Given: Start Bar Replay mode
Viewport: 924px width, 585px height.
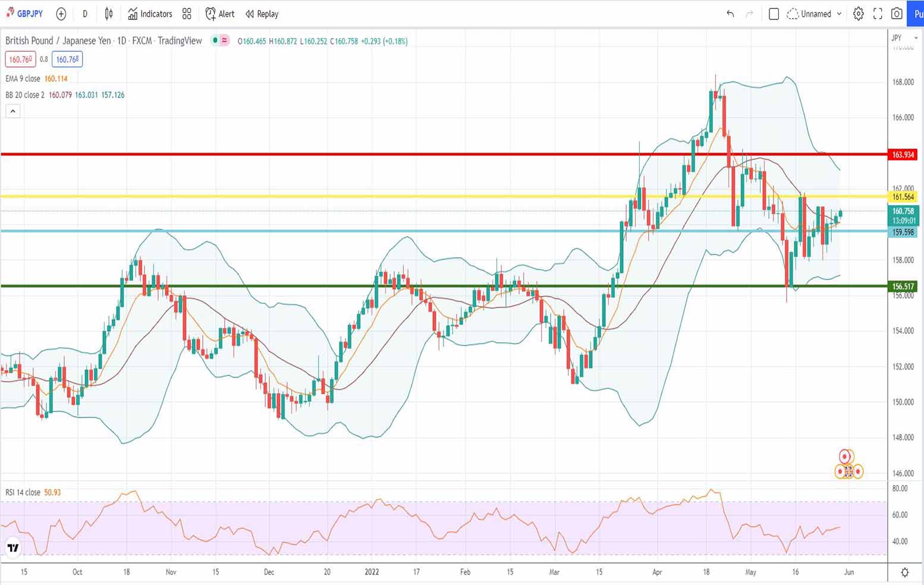Looking at the screenshot, I should pyautogui.click(x=262, y=14).
